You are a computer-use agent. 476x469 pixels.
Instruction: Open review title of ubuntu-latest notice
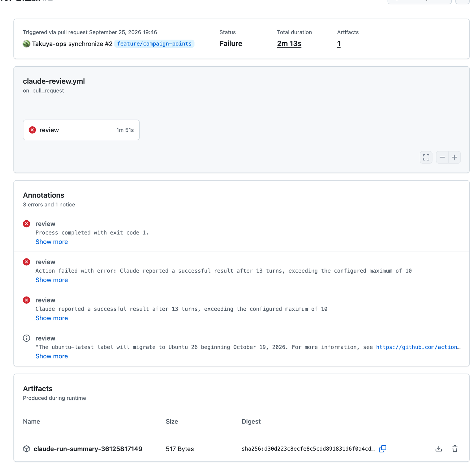(x=45, y=338)
